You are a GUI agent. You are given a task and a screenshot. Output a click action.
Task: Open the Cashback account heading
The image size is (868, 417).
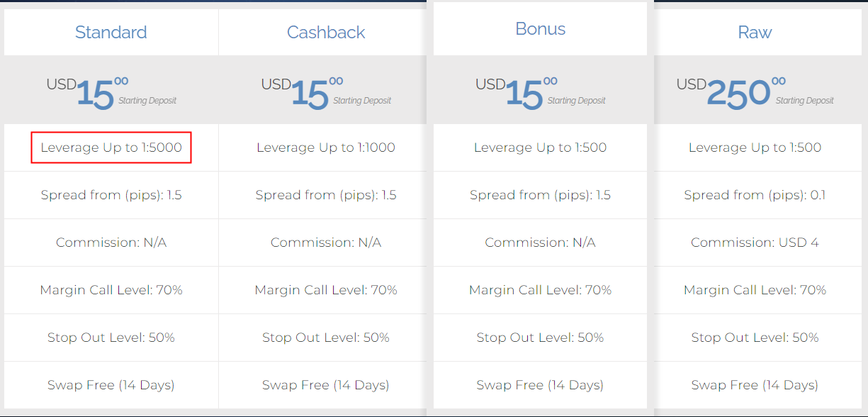(x=326, y=32)
